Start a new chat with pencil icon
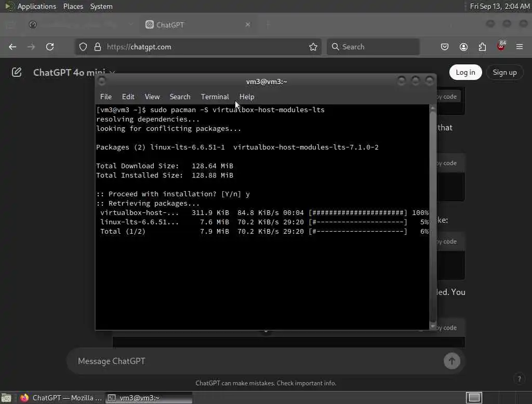The height and width of the screenshot is (404, 532). click(17, 72)
